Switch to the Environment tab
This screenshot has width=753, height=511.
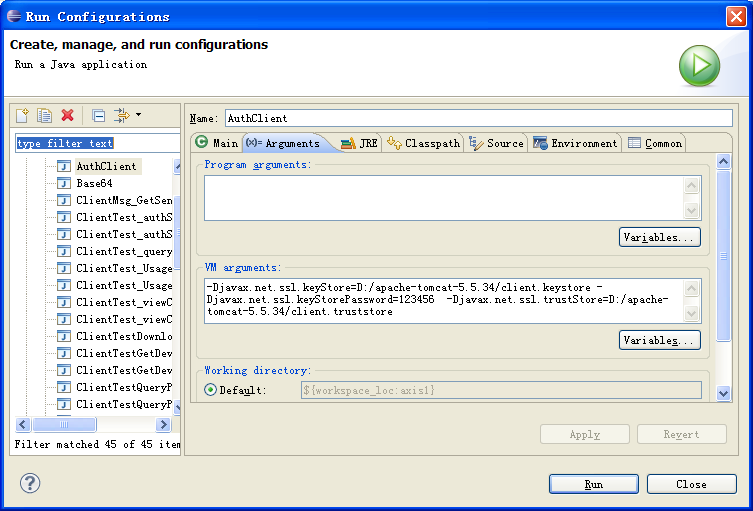pos(575,143)
